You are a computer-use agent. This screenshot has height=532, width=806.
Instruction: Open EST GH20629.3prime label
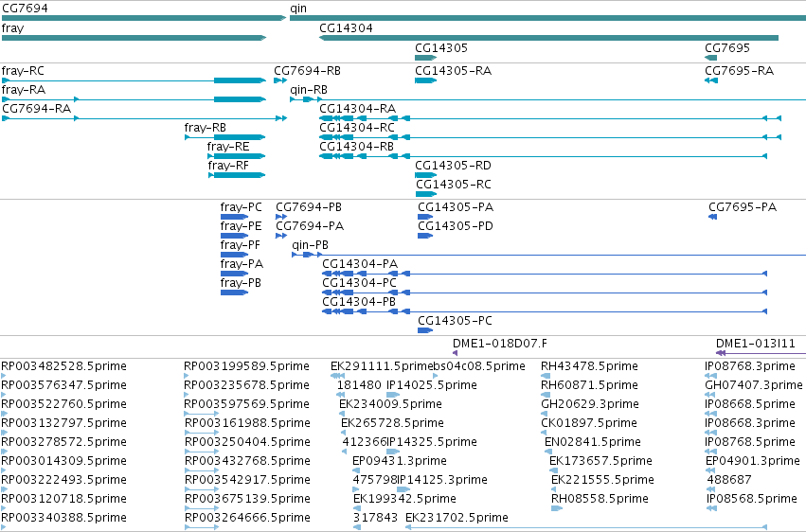coord(590,404)
